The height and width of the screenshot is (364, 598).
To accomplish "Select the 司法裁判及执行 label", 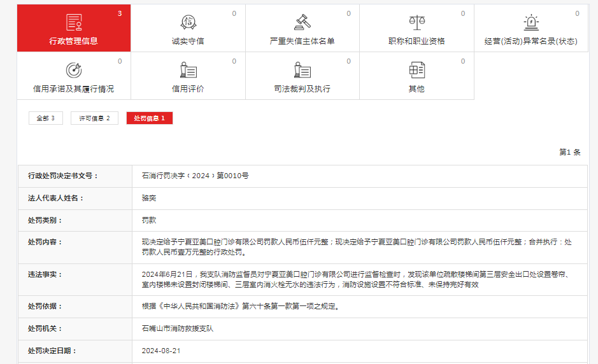I will [302, 89].
